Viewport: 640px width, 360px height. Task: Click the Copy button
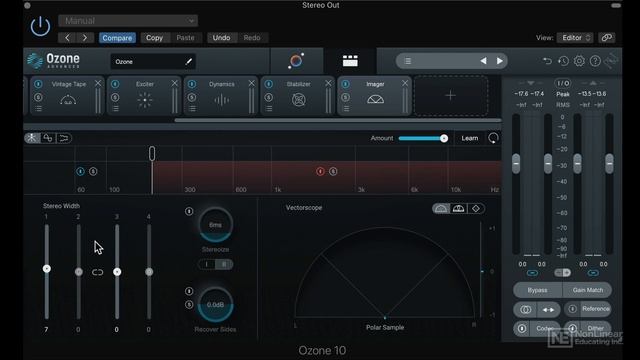154,38
